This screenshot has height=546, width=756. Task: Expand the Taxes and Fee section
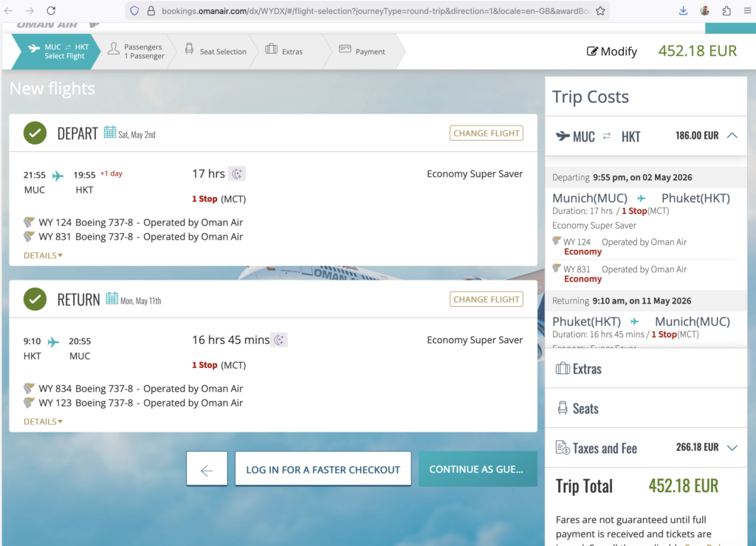click(x=732, y=448)
